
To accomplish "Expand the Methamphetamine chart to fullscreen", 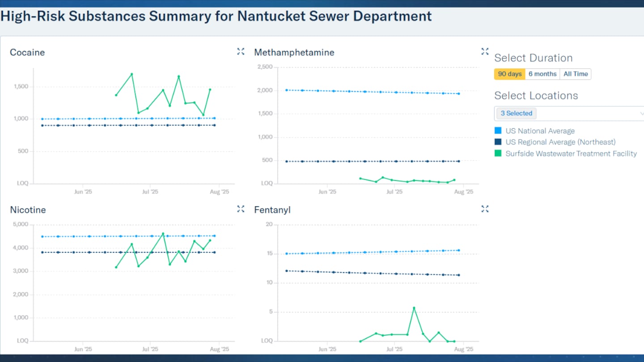I will [x=485, y=51].
